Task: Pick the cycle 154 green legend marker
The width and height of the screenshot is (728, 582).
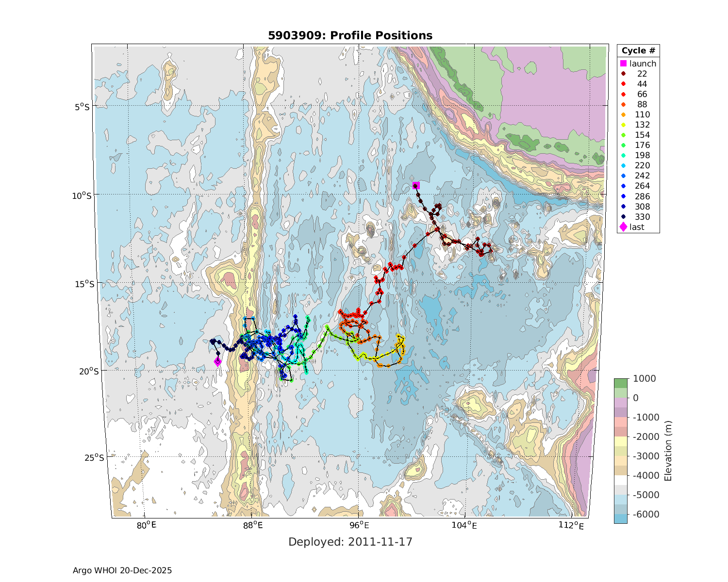Action: [x=624, y=135]
